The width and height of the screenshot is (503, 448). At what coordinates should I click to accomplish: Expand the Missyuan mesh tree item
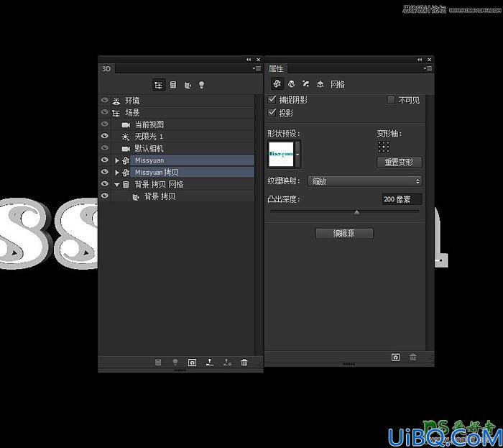(116, 160)
